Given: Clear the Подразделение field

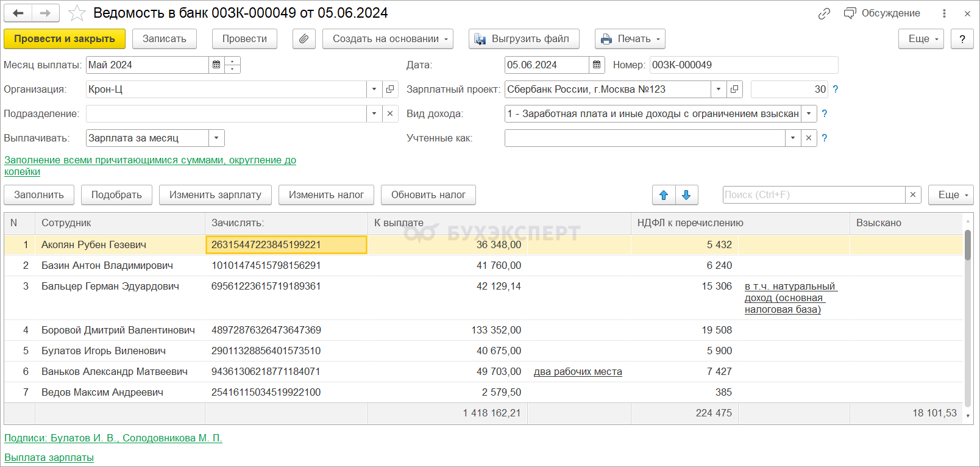Looking at the screenshot, I should [x=390, y=113].
